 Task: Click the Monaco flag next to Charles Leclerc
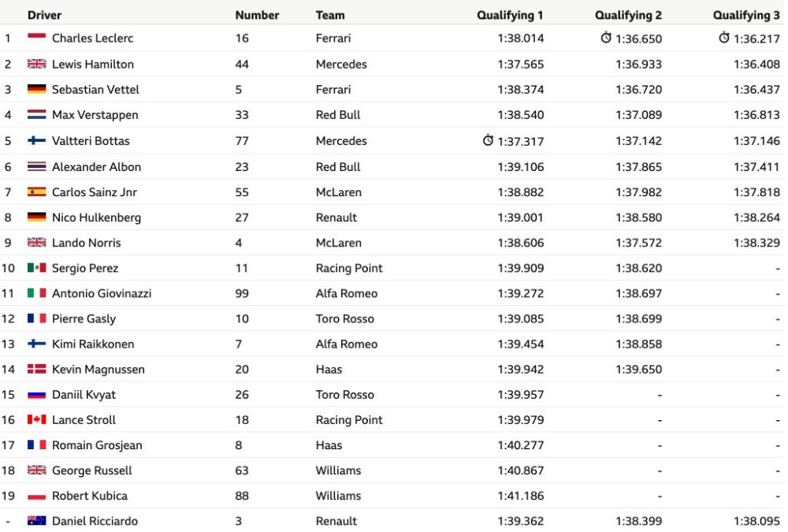pos(37,38)
